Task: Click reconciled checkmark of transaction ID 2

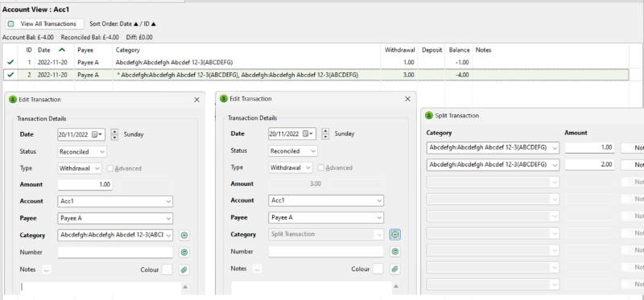Action: (10, 75)
